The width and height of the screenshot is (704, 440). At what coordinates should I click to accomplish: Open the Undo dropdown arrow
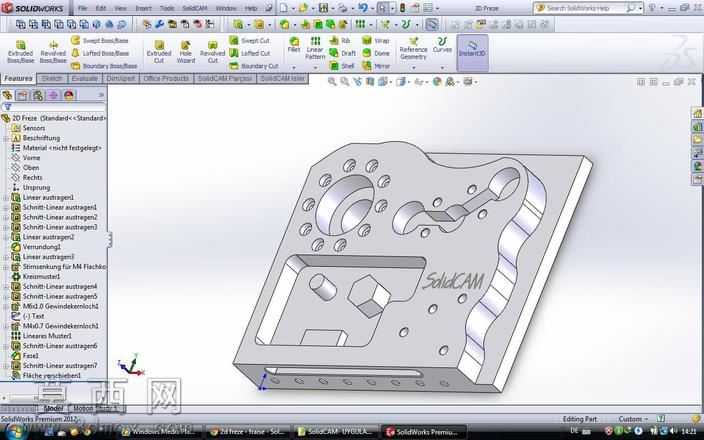(371, 8)
